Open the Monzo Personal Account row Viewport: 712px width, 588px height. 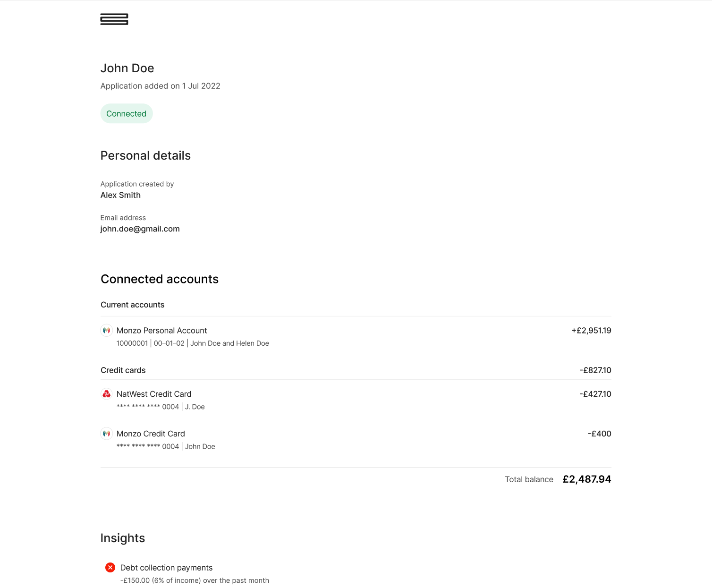coord(356,336)
